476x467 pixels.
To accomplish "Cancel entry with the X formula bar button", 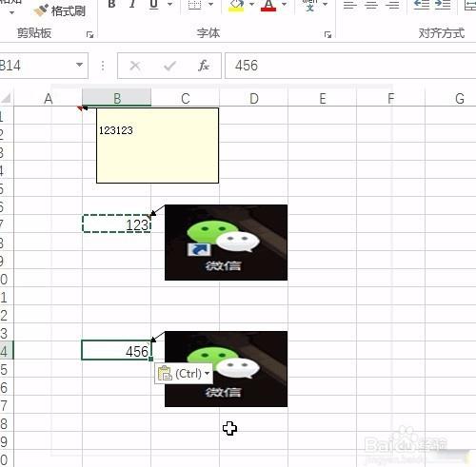I will pos(135,66).
